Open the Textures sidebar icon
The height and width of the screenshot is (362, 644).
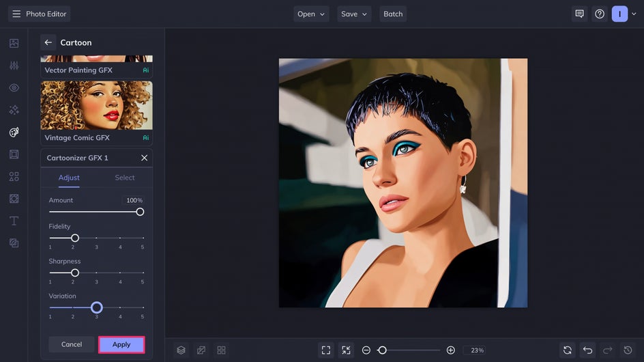click(x=14, y=243)
